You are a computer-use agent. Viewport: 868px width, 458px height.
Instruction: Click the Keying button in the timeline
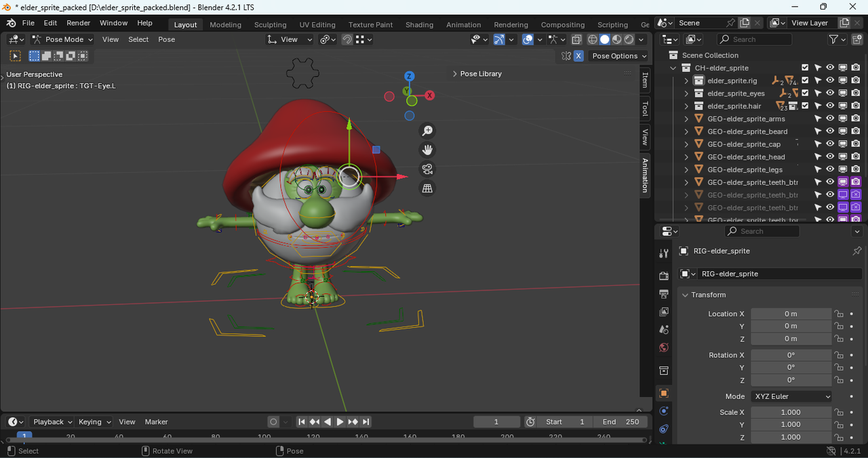(x=94, y=421)
